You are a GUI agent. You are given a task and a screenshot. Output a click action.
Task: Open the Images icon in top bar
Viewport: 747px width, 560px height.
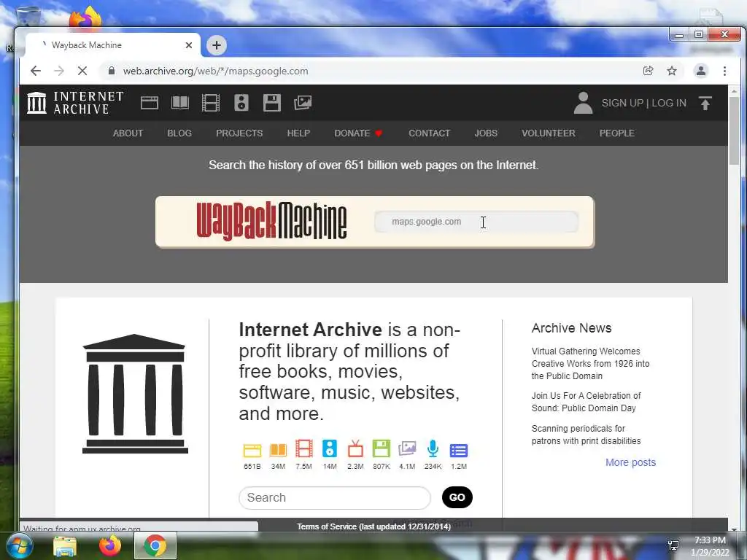(x=303, y=103)
